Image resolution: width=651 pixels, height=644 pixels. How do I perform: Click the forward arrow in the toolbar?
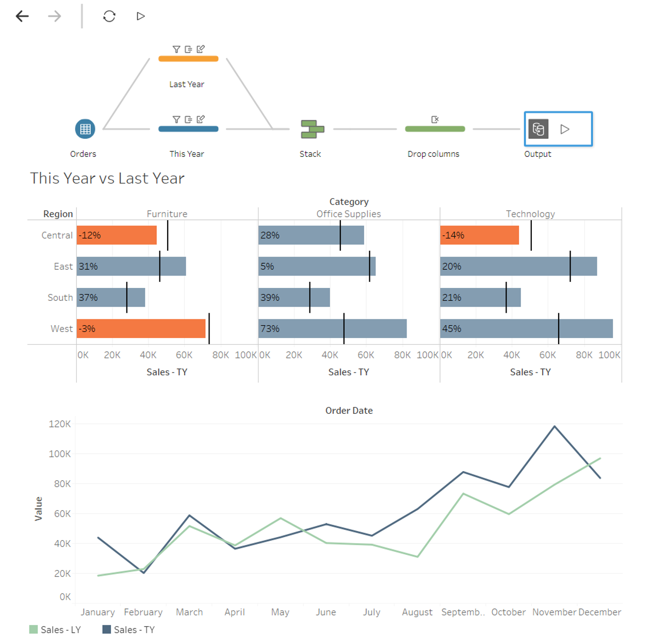[54, 17]
